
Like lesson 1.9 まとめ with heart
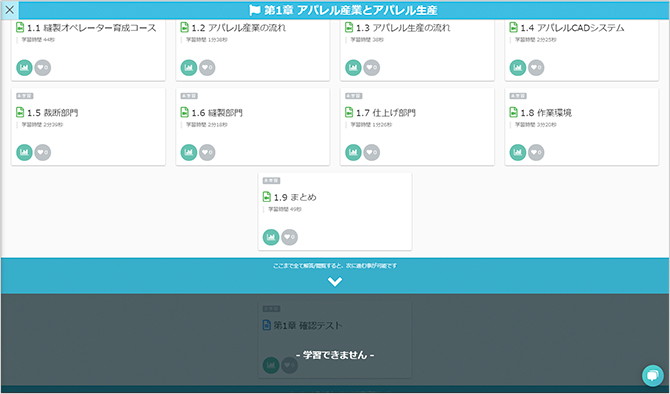coord(290,237)
